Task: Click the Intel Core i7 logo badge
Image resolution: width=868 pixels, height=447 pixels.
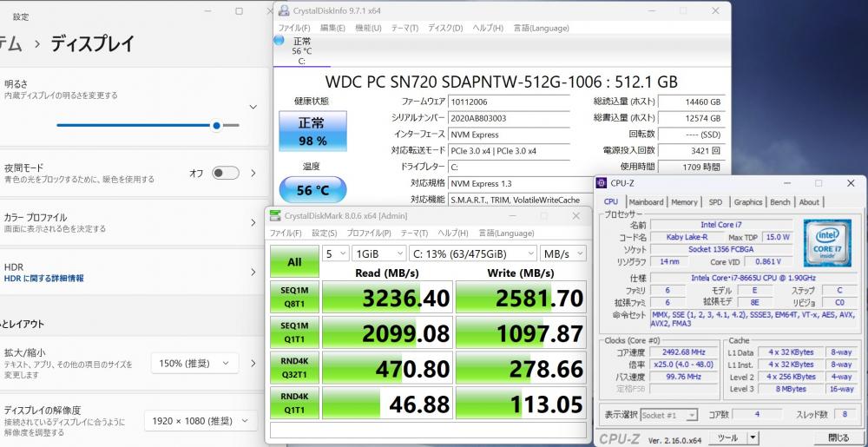Action: (x=827, y=242)
